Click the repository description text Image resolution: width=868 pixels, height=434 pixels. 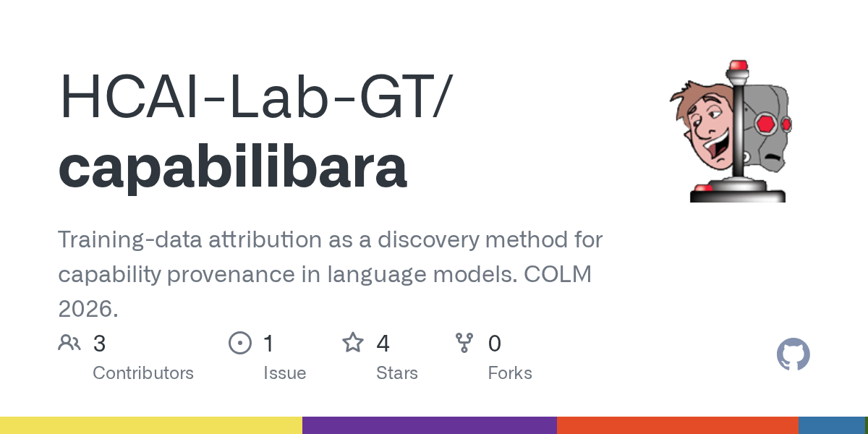[331, 274]
